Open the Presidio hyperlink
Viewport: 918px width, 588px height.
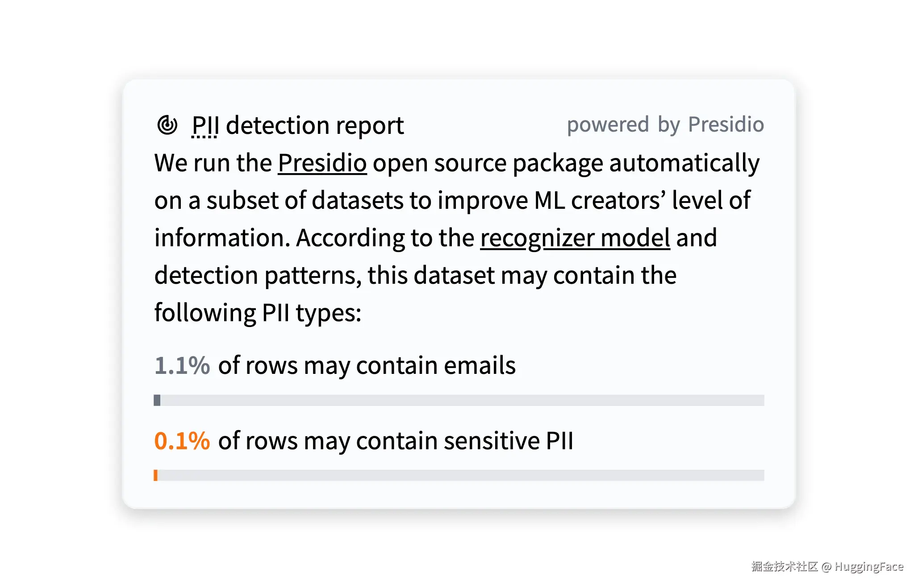coord(322,163)
